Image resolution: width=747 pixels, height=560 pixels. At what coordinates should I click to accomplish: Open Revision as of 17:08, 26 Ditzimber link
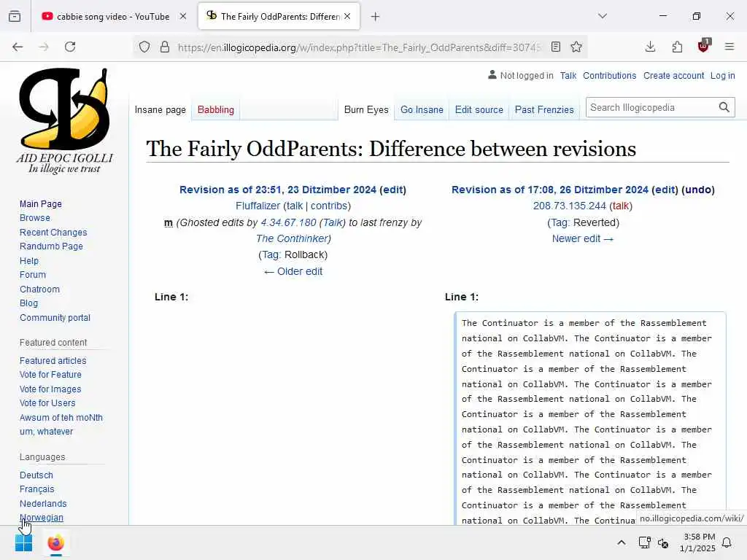pos(550,190)
